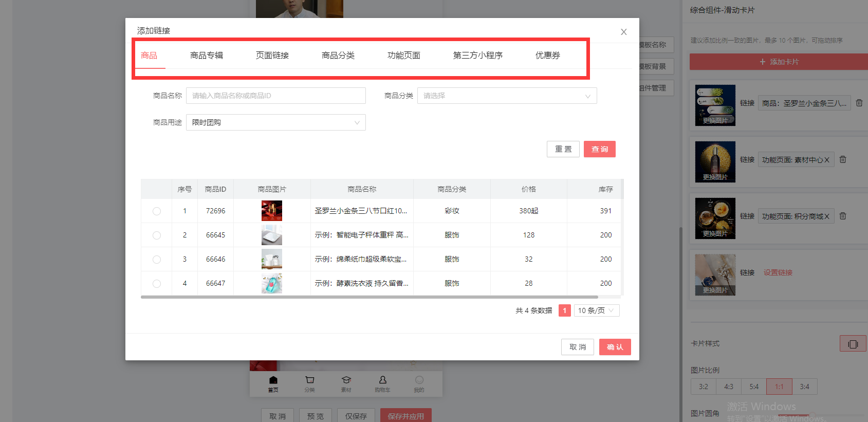
Task: Go to the 优惠券 tab
Action: coord(547,56)
